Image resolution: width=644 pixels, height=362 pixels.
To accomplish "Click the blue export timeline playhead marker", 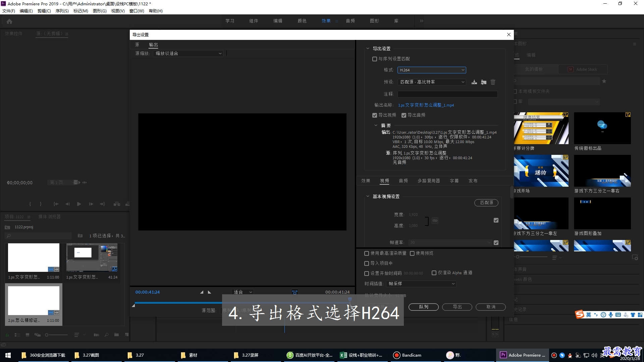I will tap(350, 299).
